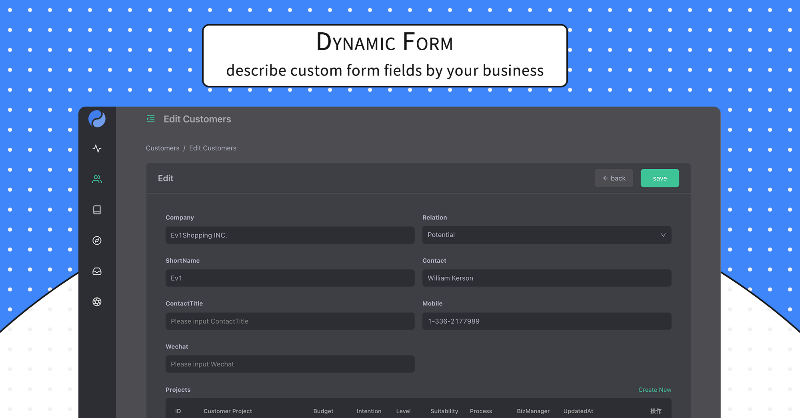The image size is (800, 418).
Task: Open the Relation dropdown showing Potential
Action: [546, 235]
